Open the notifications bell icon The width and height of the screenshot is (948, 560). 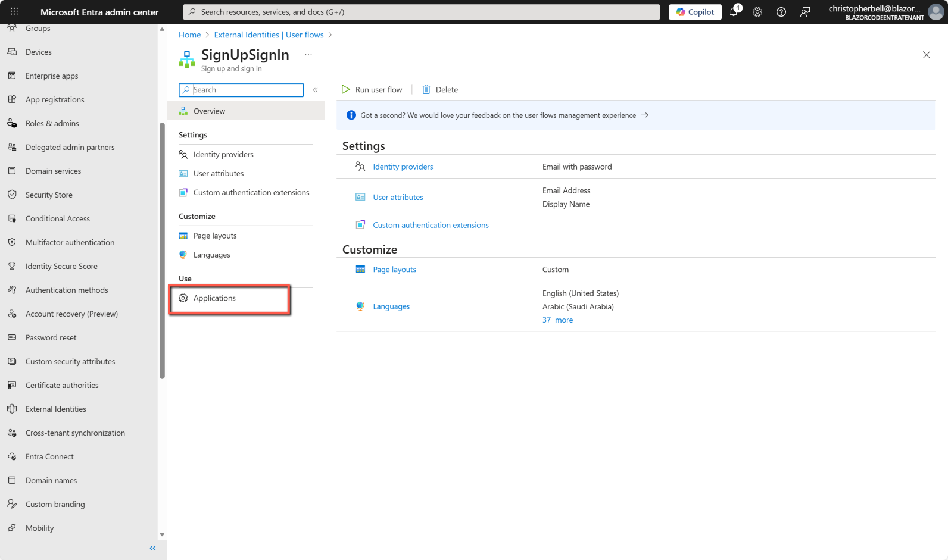coord(734,12)
